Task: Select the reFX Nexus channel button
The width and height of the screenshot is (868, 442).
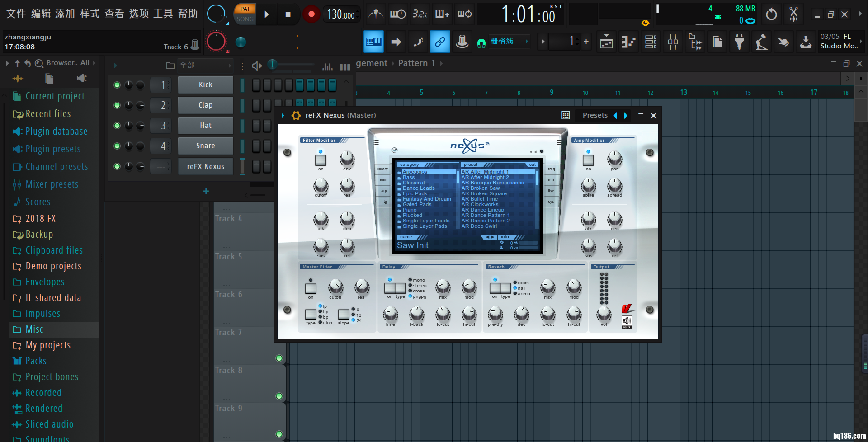Action: coord(206,166)
